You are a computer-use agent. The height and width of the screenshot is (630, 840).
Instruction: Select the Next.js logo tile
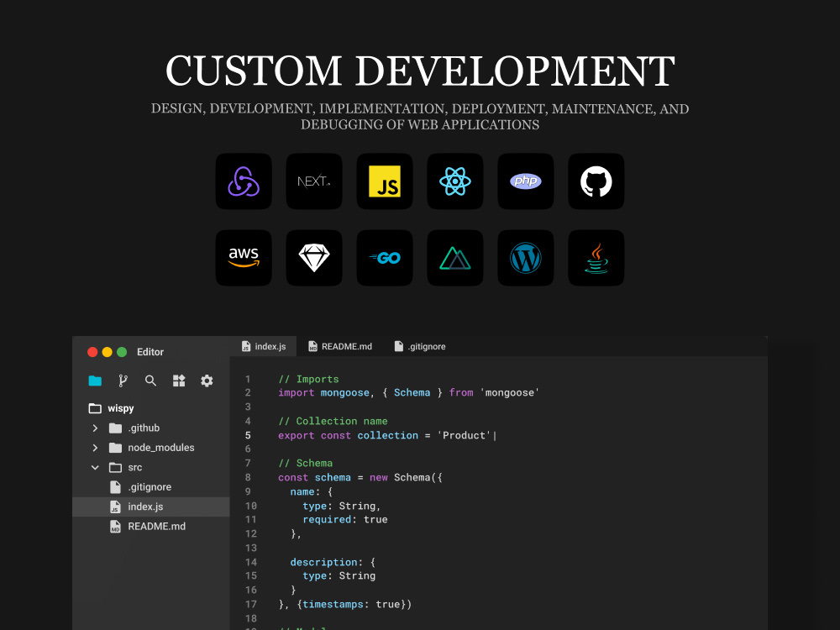(x=314, y=181)
